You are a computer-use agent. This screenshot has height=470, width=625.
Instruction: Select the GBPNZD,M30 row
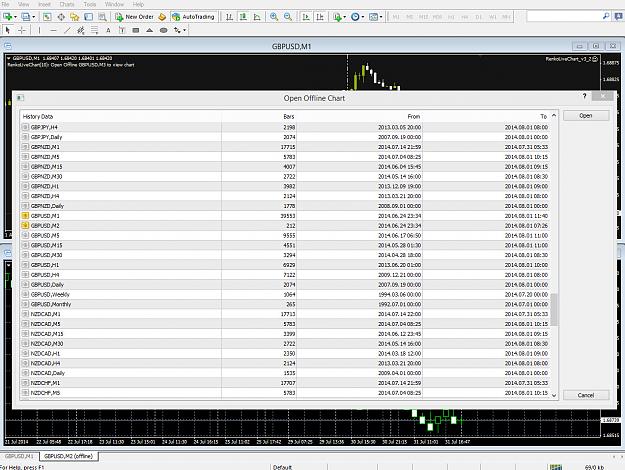[x=285, y=176]
